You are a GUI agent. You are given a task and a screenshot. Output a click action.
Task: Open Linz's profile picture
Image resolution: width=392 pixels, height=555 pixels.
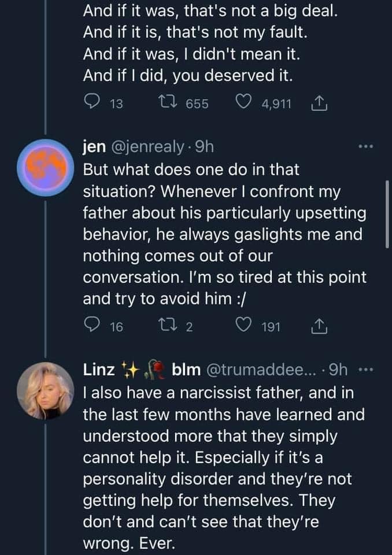(45, 391)
